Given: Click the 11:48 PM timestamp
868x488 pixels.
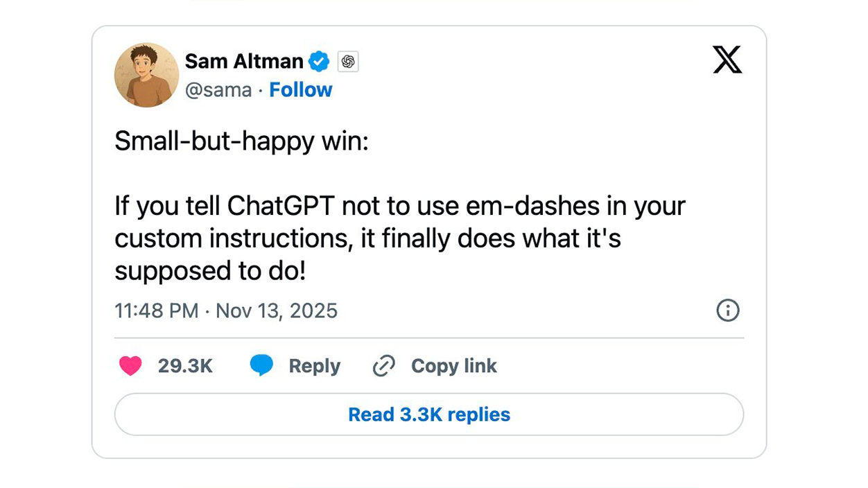Looking at the screenshot, I should point(157,311).
